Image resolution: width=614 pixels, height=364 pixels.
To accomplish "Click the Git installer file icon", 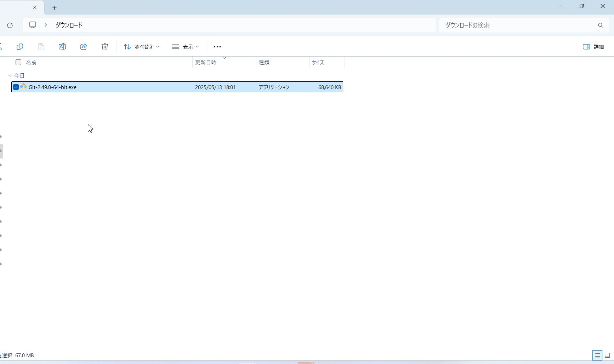I will pyautogui.click(x=23, y=87).
